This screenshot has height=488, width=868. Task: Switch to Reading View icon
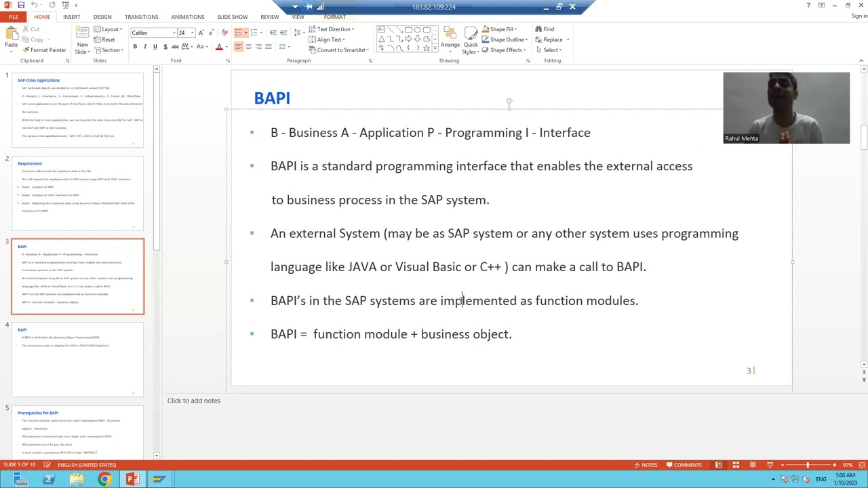(x=753, y=465)
